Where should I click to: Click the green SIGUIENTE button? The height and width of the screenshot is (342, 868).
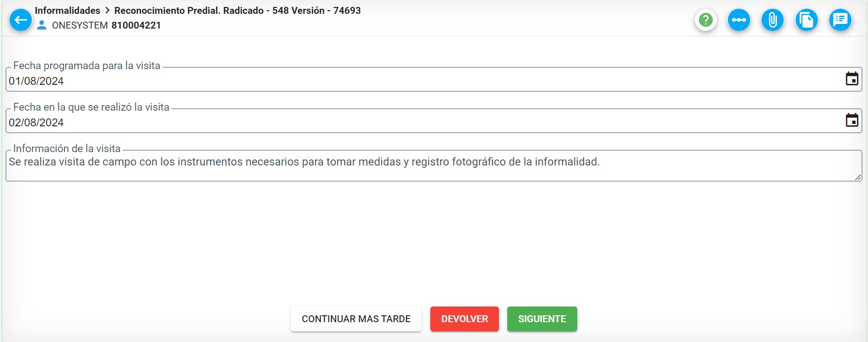coord(542,319)
